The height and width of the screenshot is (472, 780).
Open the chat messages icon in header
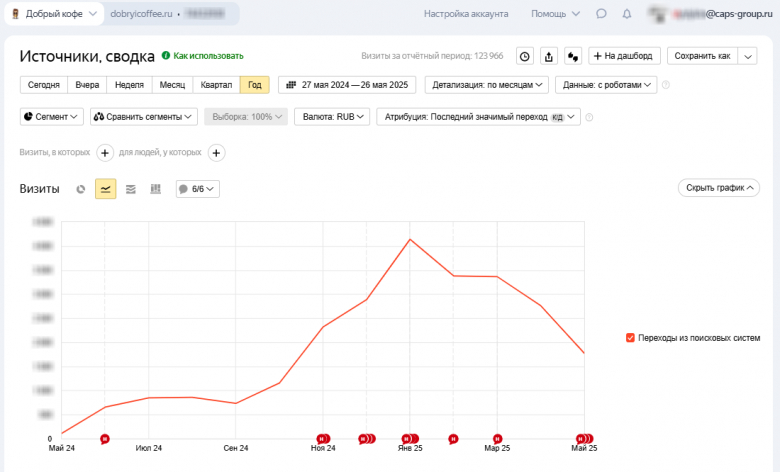601,14
